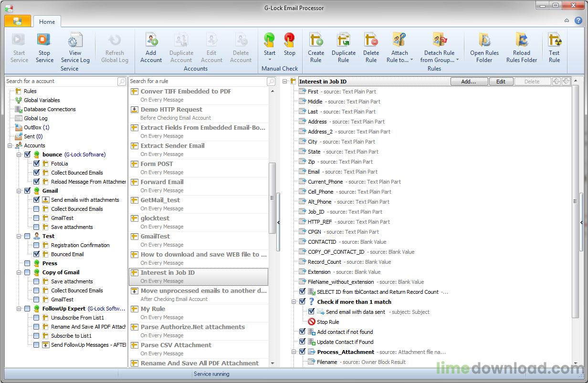The image size is (588, 383).
Task: Open the application file menu button
Action: [x=18, y=21]
